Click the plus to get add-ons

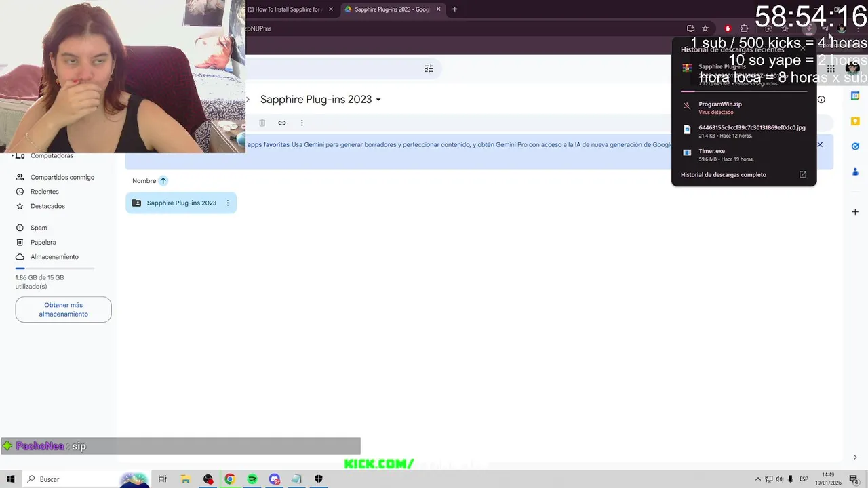[855, 212]
